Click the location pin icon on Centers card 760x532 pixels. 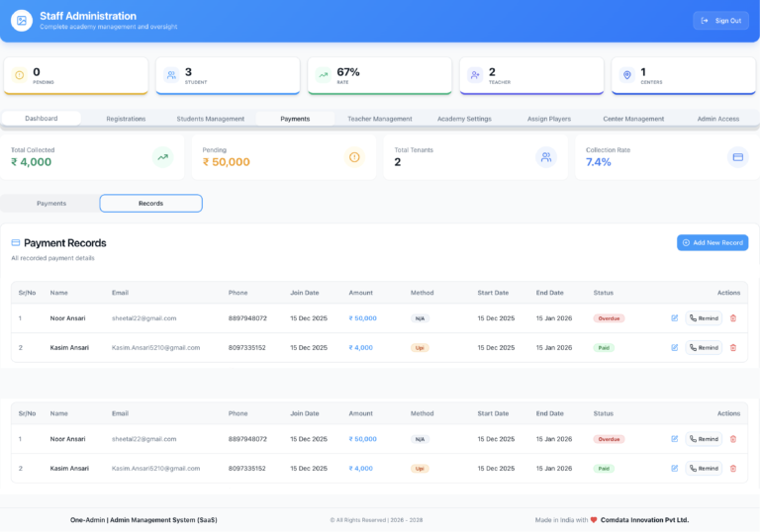626,75
